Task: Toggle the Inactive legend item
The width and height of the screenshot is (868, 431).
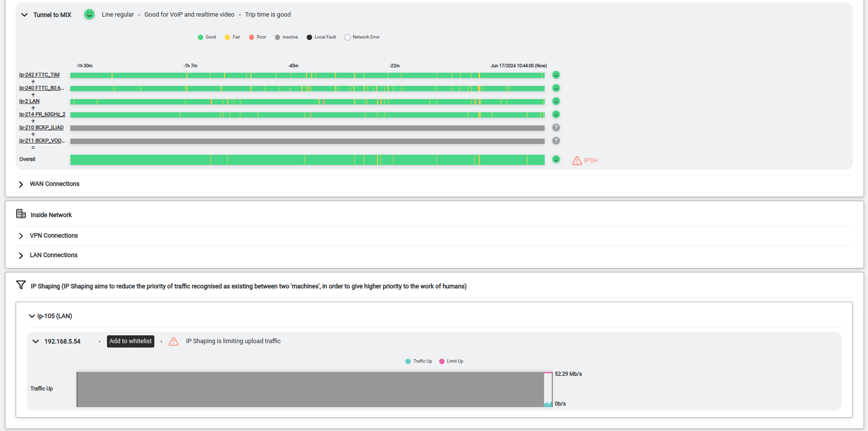Action: [x=286, y=37]
